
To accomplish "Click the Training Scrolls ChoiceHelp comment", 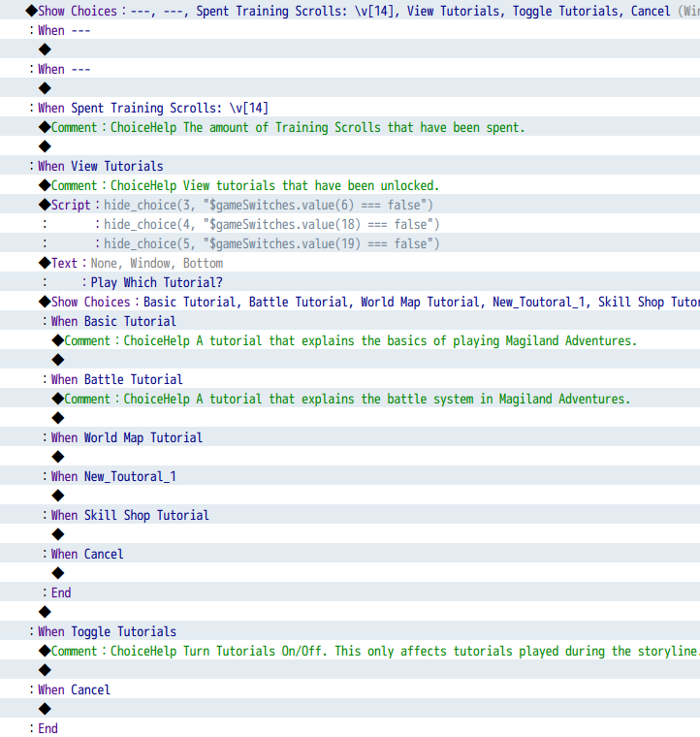I will [350, 127].
